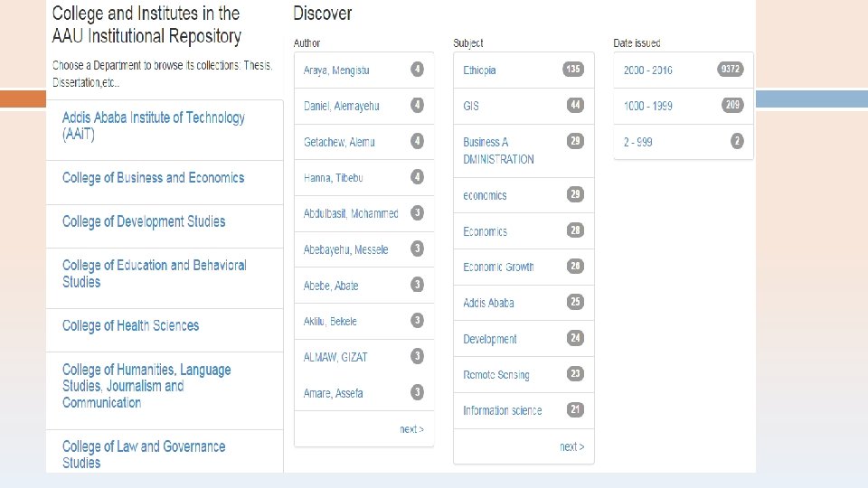The height and width of the screenshot is (488, 868).
Task: Filter by subject Economic Growth
Action: [498, 267]
